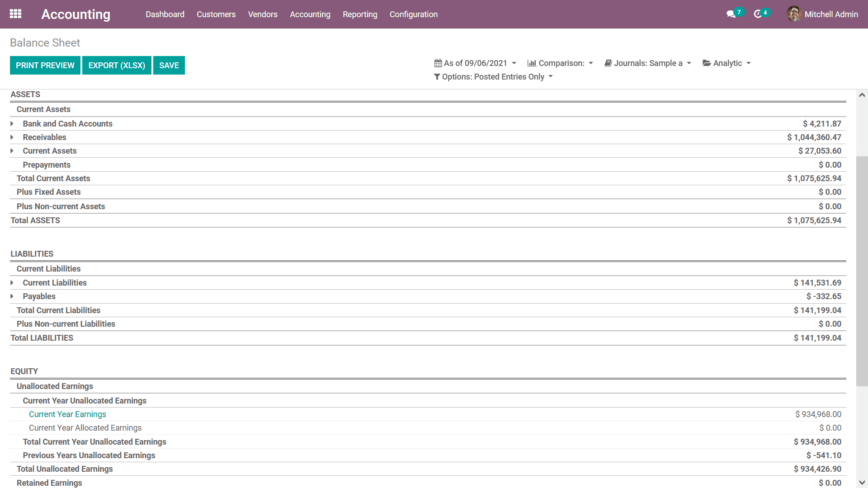Image resolution: width=868 pixels, height=488 pixels.
Task: Click the Plus Non-current Liabilities line
Action: point(428,324)
